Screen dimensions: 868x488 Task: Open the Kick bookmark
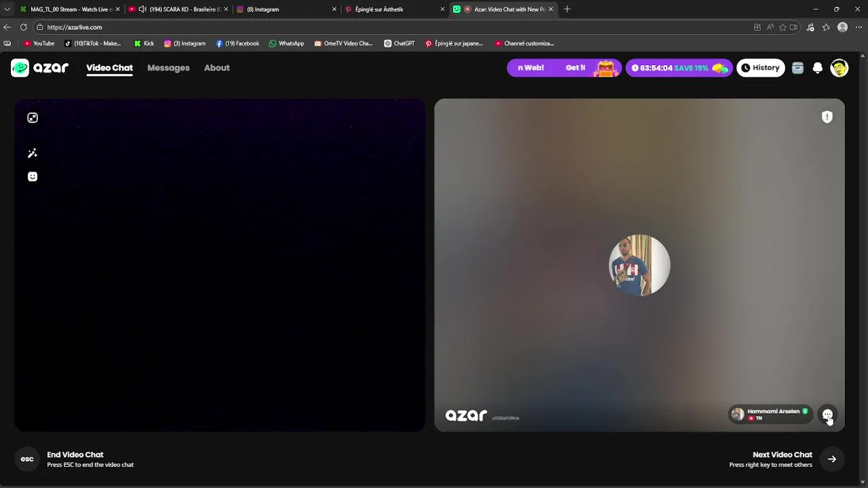click(144, 43)
